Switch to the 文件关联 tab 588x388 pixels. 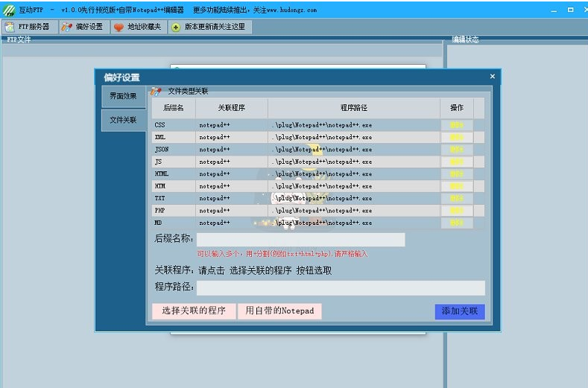click(124, 120)
